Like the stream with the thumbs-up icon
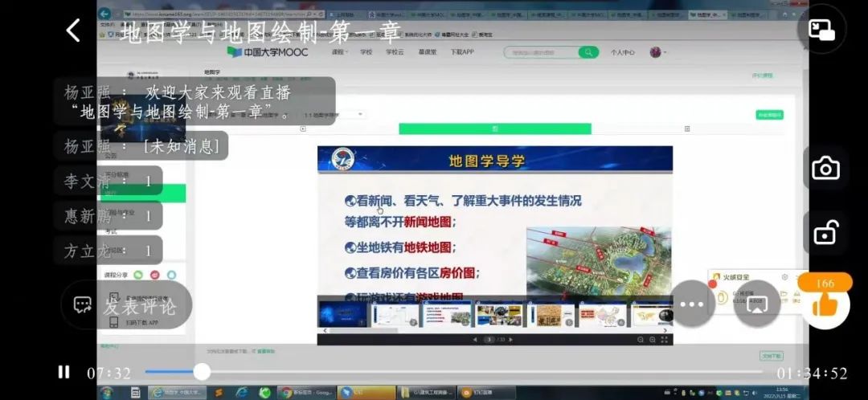 [x=825, y=304]
